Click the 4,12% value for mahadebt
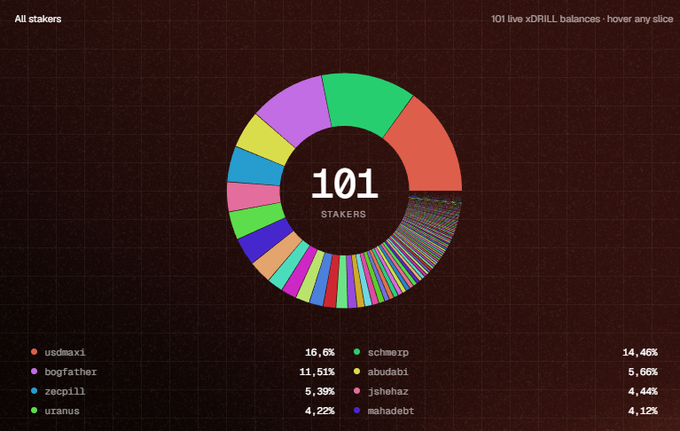The image size is (680, 431). tap(643, 411)
